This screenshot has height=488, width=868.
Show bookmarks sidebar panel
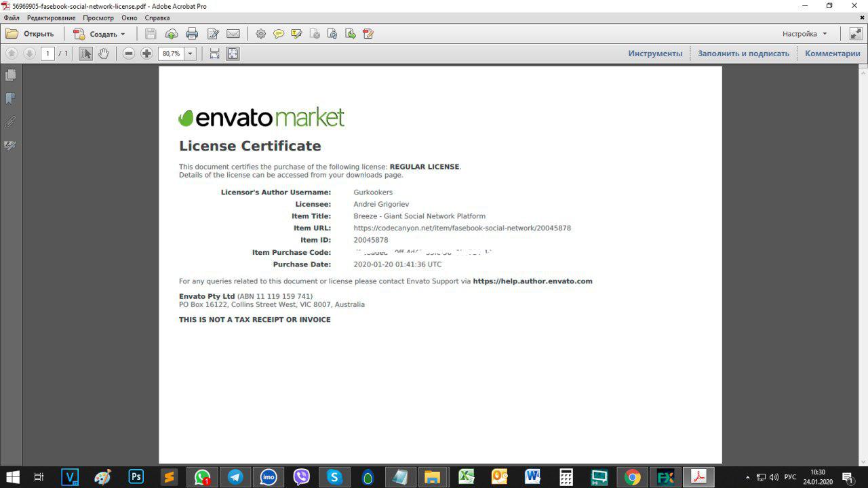[x=10, y=99]
